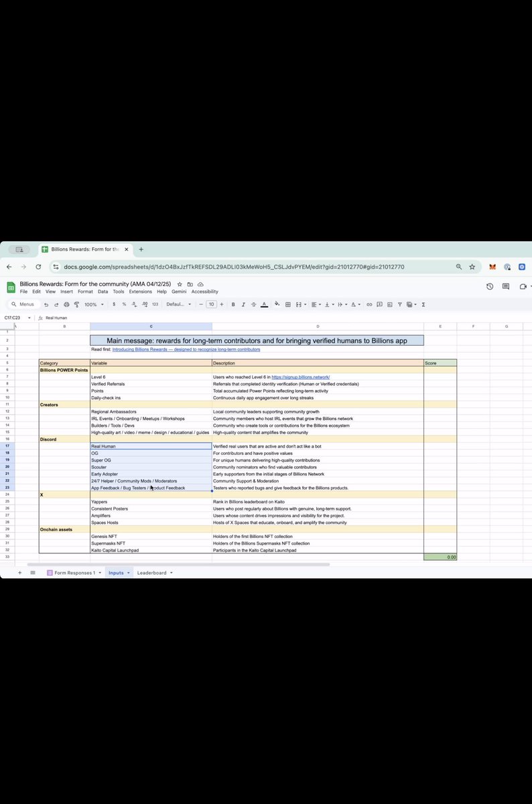Open the MetaMask fox extension
Screen dimensions: 532x804
(492, 267)
